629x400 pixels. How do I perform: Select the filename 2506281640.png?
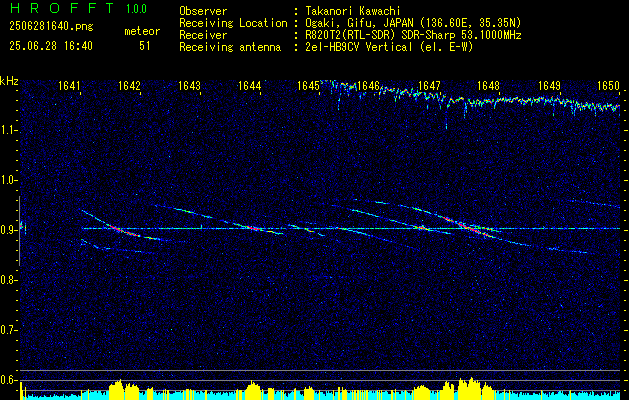tap(51, 27)
